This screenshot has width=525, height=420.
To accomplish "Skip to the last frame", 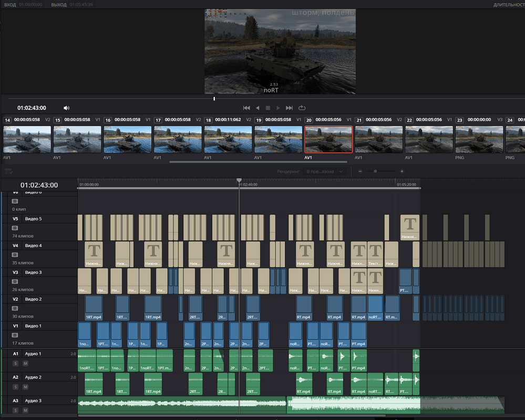I will pyautogui.click(x=289, y=108).
